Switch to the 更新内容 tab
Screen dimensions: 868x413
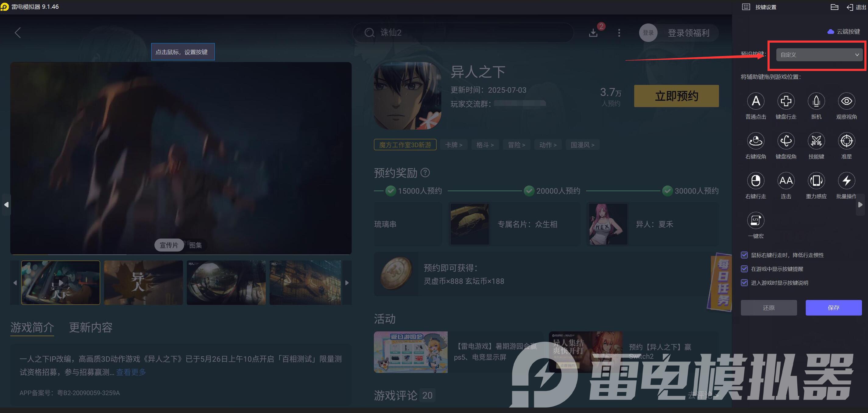point(91,327)
